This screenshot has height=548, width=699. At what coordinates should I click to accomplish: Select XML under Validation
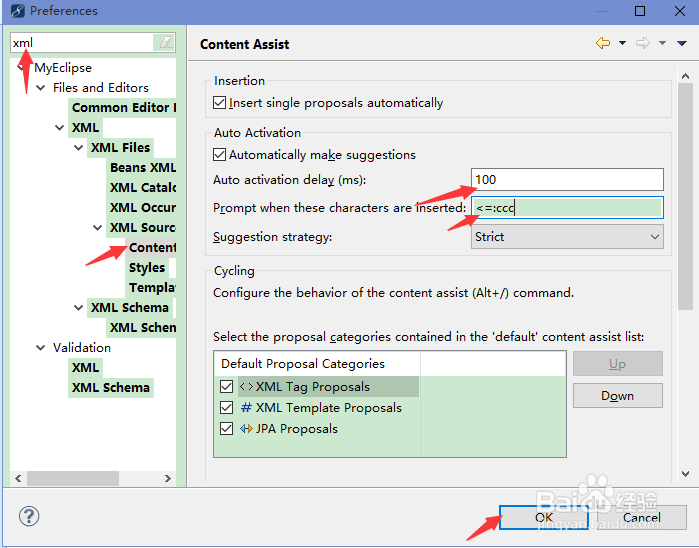pos(85,367)
